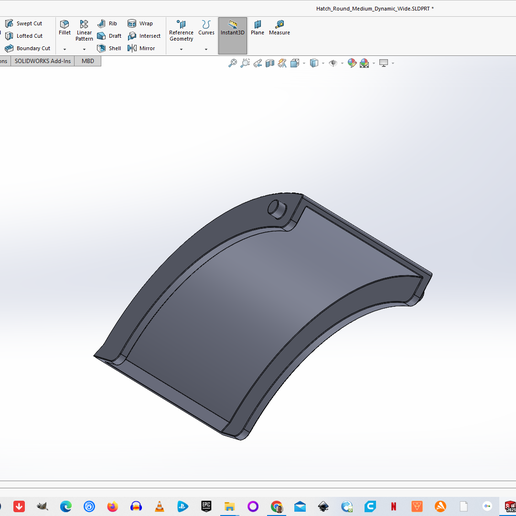516x516 pixels.
Task: Open the Curves dropdown arrow
Action: [206, 49]
